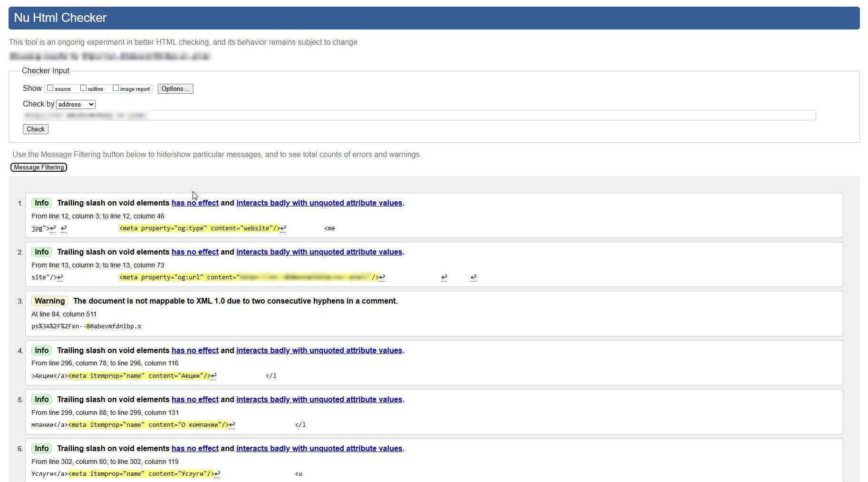
Task: Click 'From line 13, column 3' location text
Action: click(x=98, y=265)
